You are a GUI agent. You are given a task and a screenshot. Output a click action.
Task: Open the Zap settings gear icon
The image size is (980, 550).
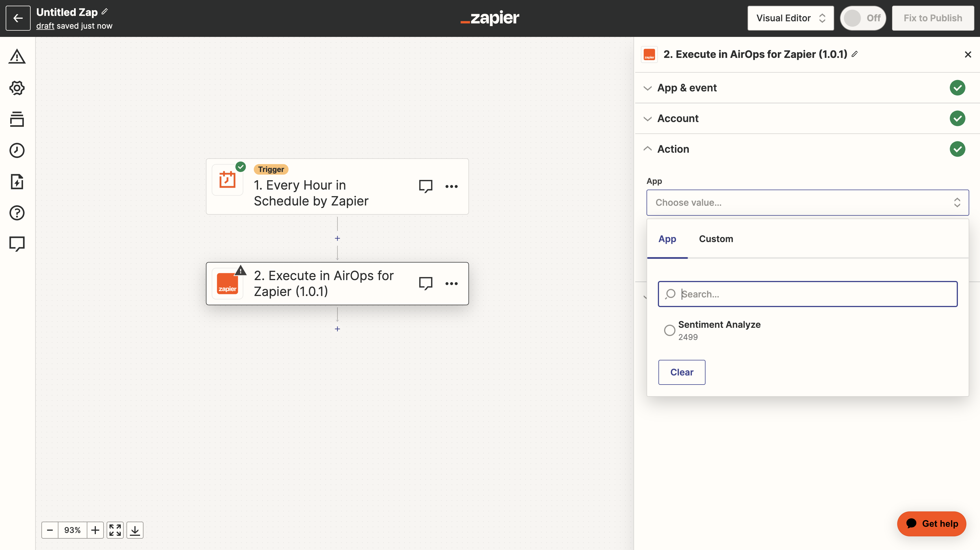17,88
